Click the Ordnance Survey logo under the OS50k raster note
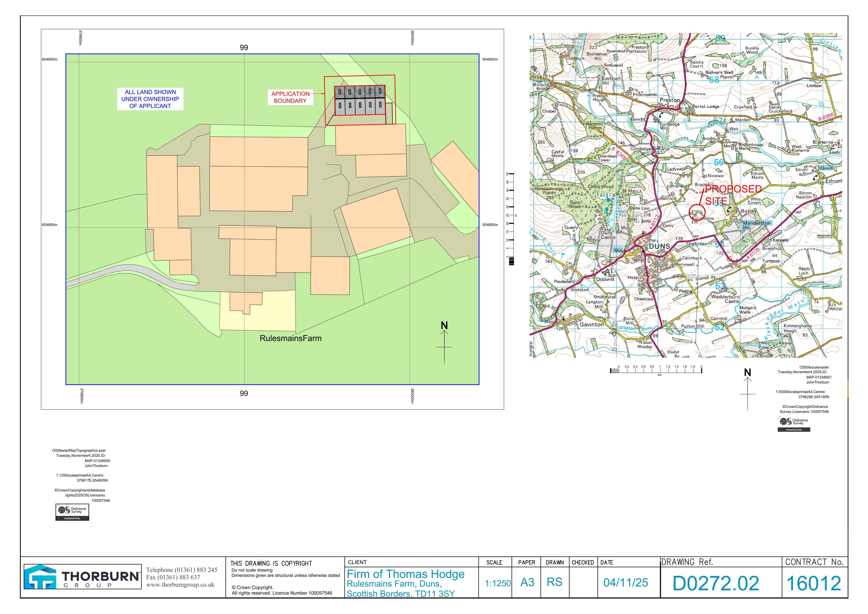This screenshot has height=614, width=868. [x=794, y=424]
